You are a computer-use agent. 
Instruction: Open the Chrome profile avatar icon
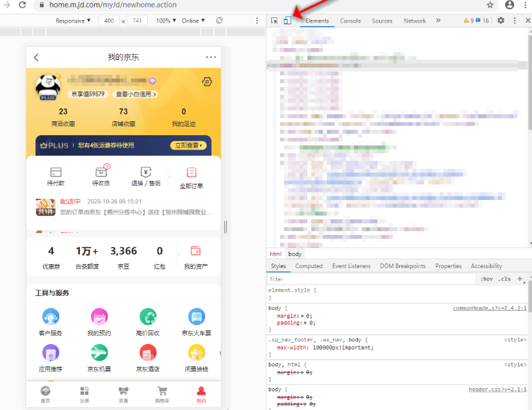510,5
